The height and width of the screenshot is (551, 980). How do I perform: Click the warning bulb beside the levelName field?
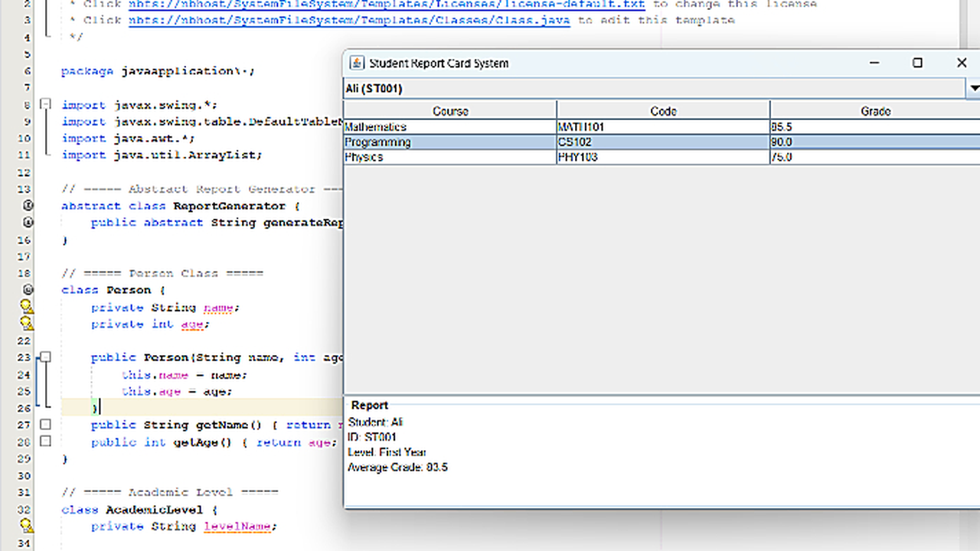click(x=26, y=526)
